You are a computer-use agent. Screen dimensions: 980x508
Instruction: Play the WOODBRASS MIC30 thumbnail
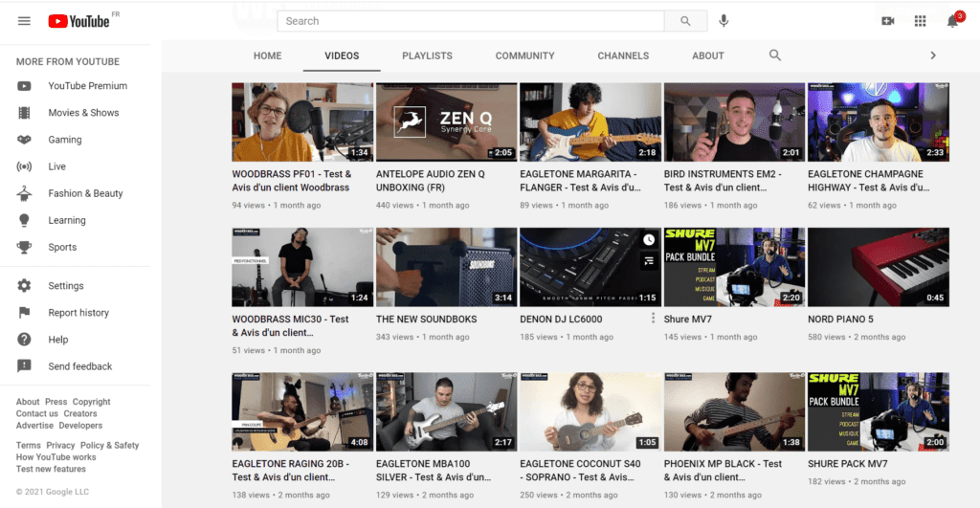tap(302, 268)
